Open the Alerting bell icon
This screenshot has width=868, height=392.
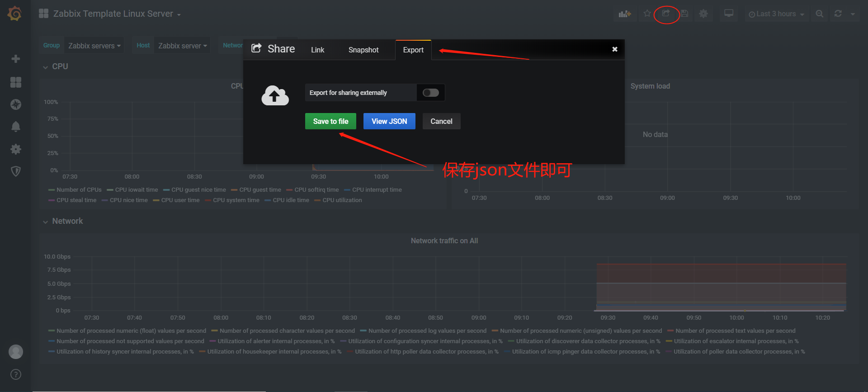(x=16, y=127)
